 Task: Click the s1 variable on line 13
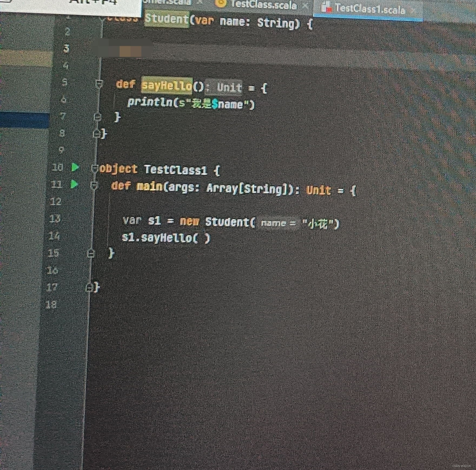pos(154,221)
